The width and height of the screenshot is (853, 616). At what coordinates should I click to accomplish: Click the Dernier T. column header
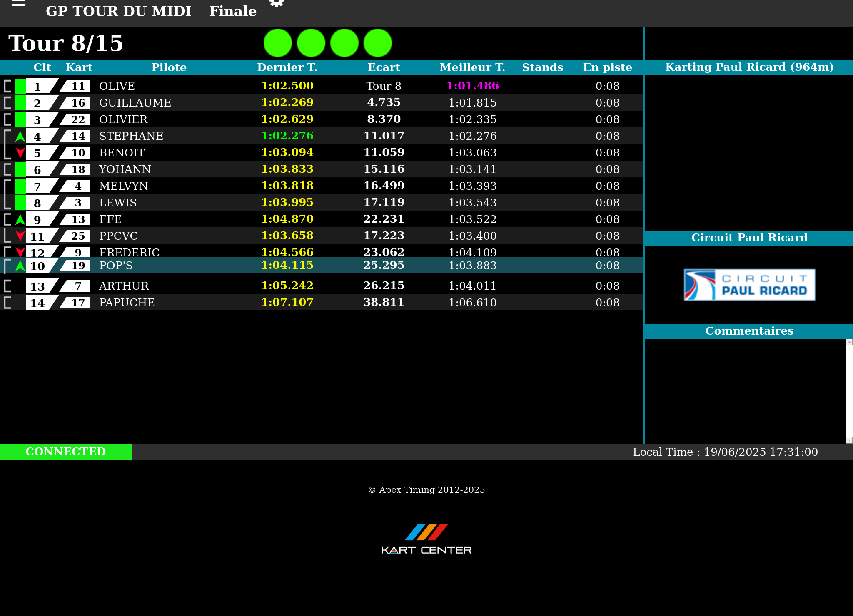tap(287, 67)
